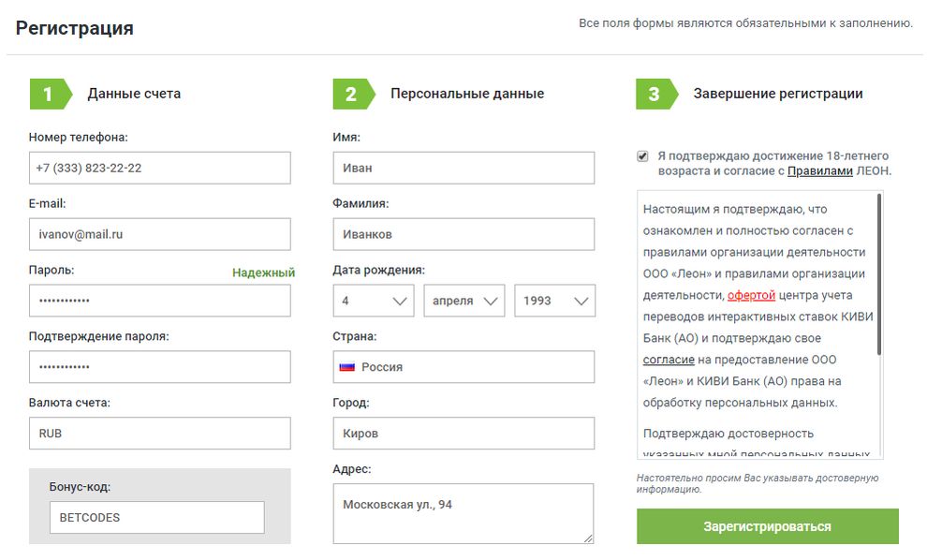Open the day dropdown showing 4
This screenshot has width=927, height=560.
coord(375,300)
